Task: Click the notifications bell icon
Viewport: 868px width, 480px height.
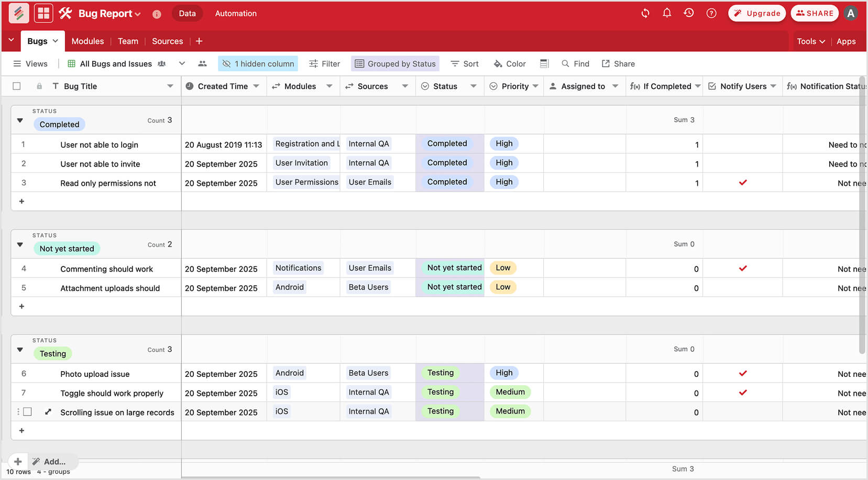Action: (666, 13)
